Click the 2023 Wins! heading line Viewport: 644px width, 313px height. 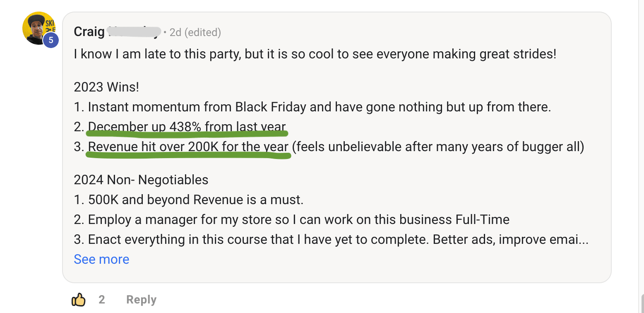106,87
